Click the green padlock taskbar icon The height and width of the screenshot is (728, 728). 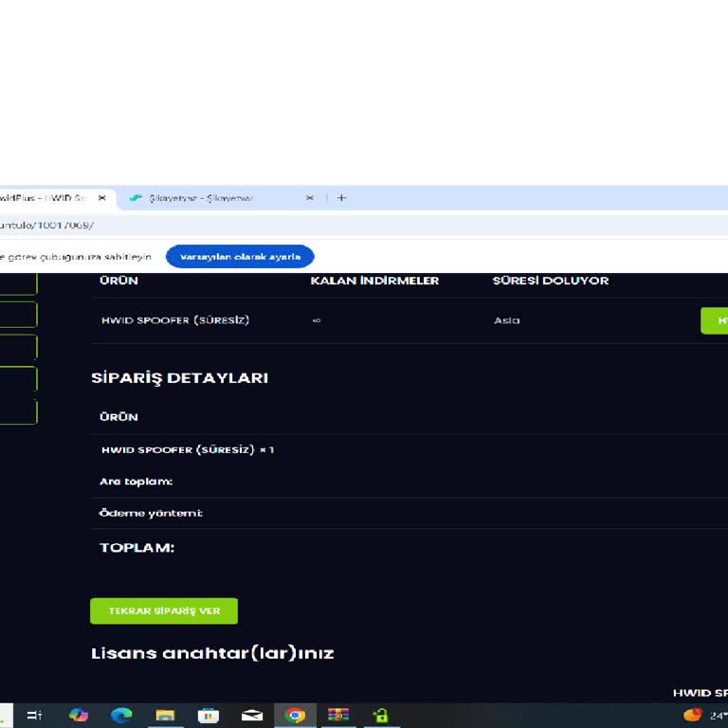pos(381,716)
